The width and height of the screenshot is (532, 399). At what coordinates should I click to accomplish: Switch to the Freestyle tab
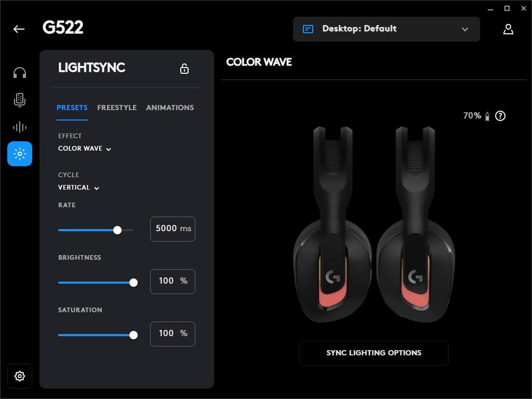[117, 108]
